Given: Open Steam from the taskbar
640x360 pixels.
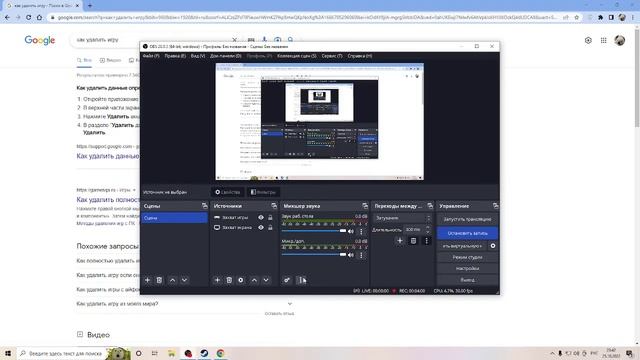Looking at the screenshot, I should [204, 353].
